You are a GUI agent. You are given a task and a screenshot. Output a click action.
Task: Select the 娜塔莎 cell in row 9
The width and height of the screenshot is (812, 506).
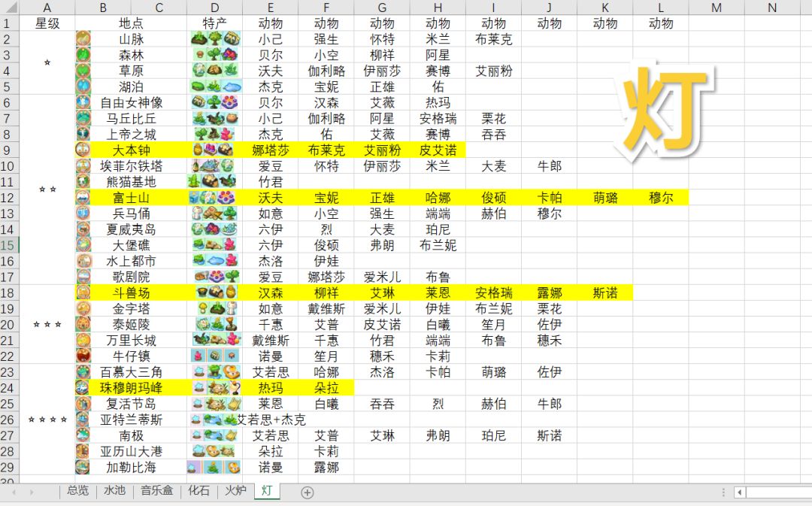271,150
